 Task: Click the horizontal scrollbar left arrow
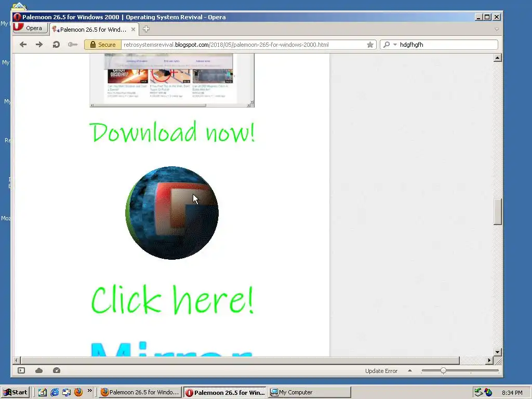click(x=16, y=361)
